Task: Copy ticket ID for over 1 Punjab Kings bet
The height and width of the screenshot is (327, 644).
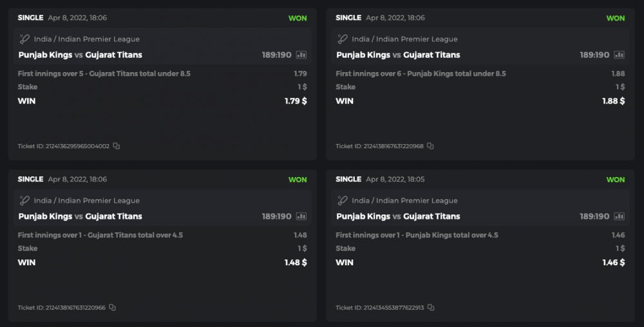Action: [431, 308]
